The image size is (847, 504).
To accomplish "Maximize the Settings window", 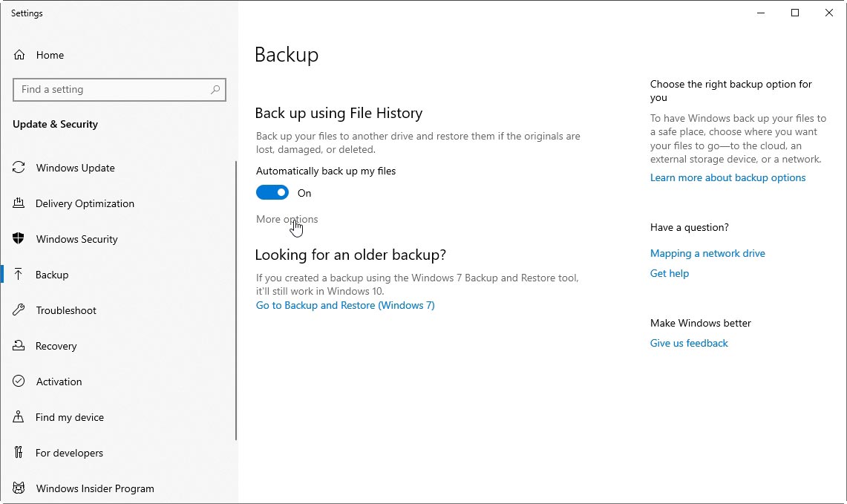I will [x=794, y=13].
